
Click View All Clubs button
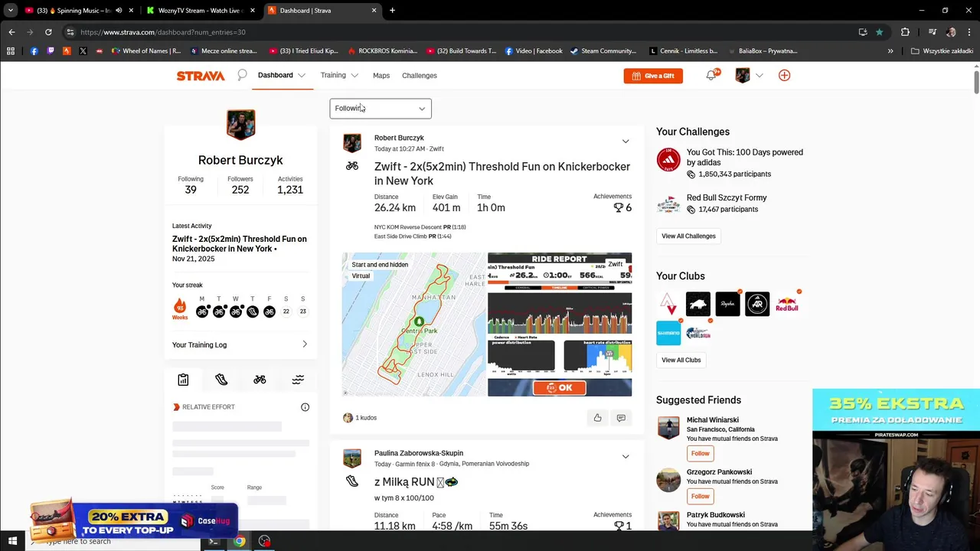[x=681, y=360]
